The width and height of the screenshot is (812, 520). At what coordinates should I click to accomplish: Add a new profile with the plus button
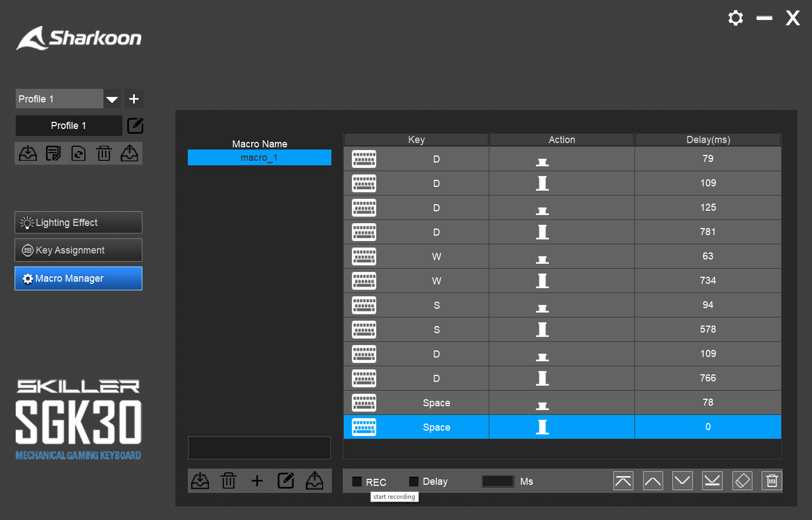134,99
